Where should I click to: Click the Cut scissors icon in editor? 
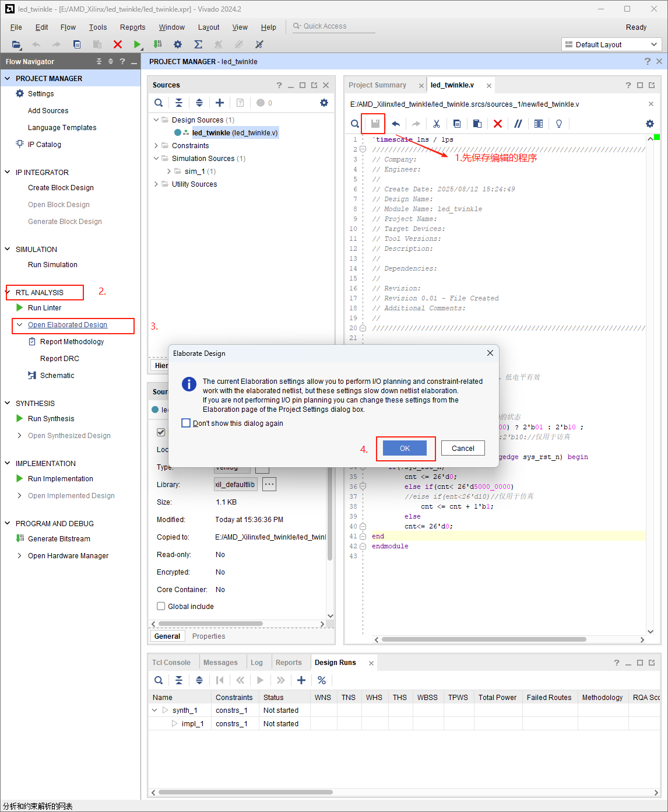[x=436, y=124]
